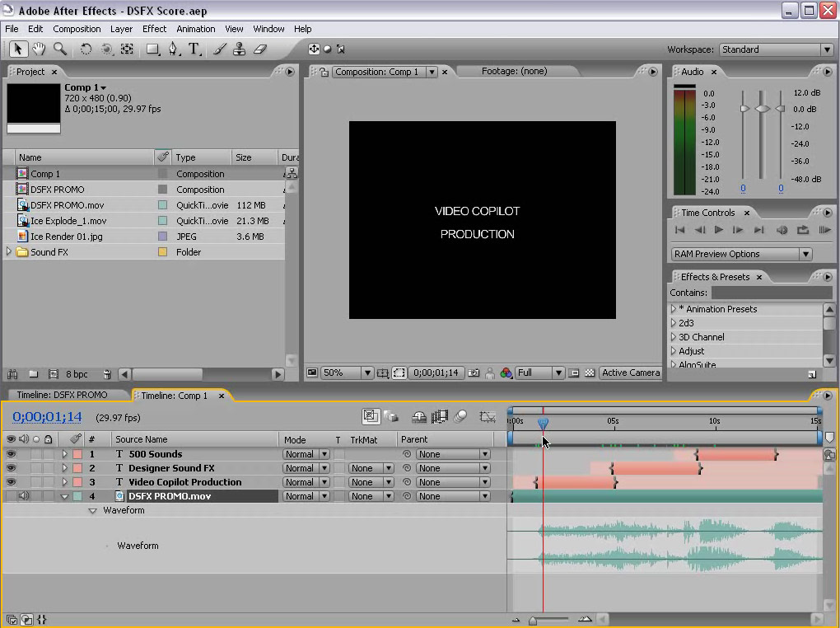
Task: Open the Effect menu
Action: pos(154,29)
